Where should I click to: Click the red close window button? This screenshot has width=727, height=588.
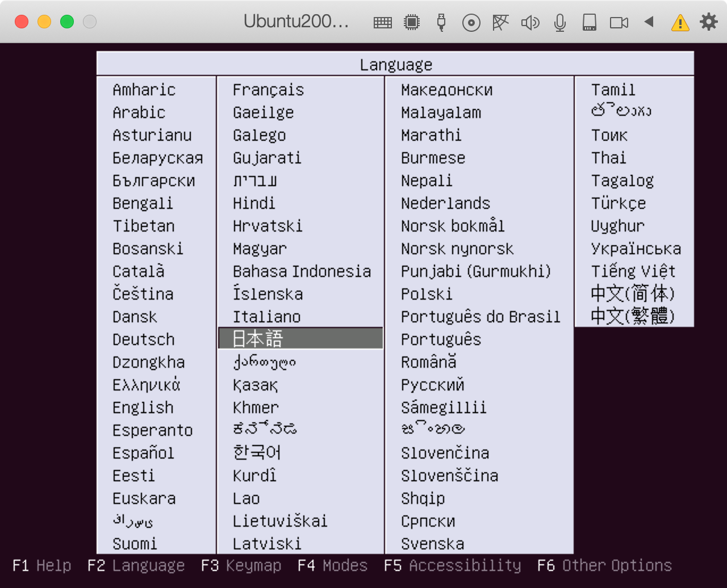click(x=22, y=22)
